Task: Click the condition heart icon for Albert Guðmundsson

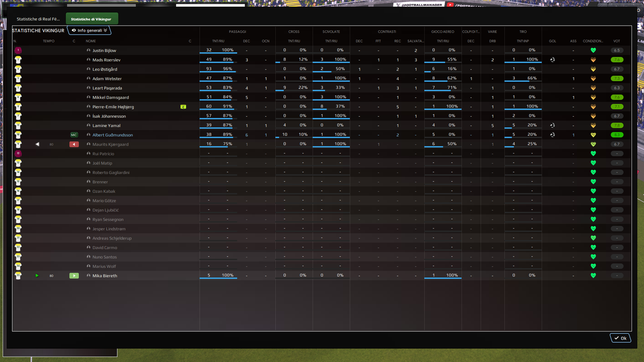Action: pos(593,135)
